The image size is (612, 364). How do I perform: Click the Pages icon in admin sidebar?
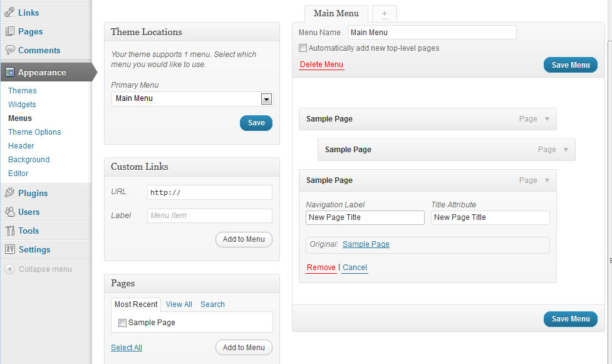tap(10, 31)
